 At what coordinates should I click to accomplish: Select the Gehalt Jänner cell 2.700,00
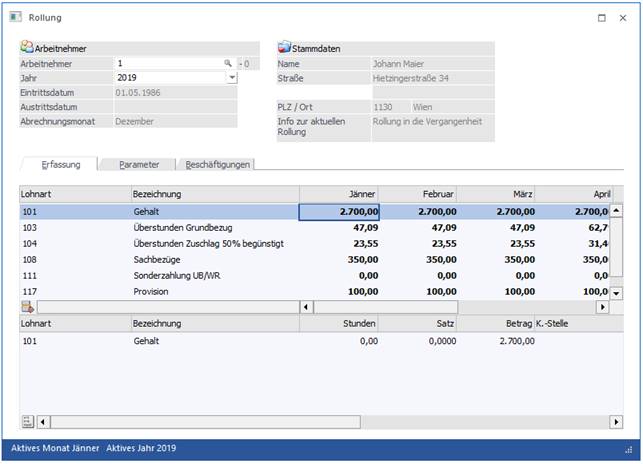point(339,212)
